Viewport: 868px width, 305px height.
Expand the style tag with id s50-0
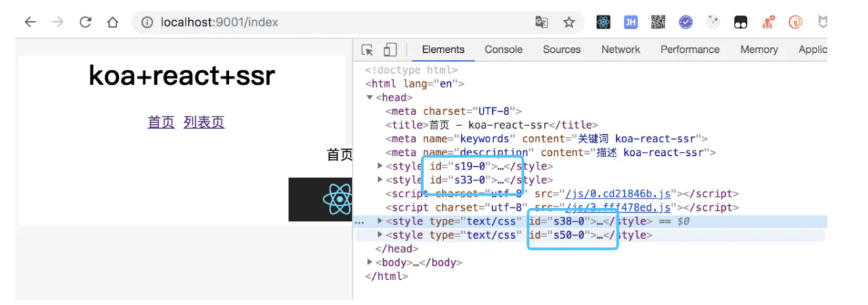380,235
